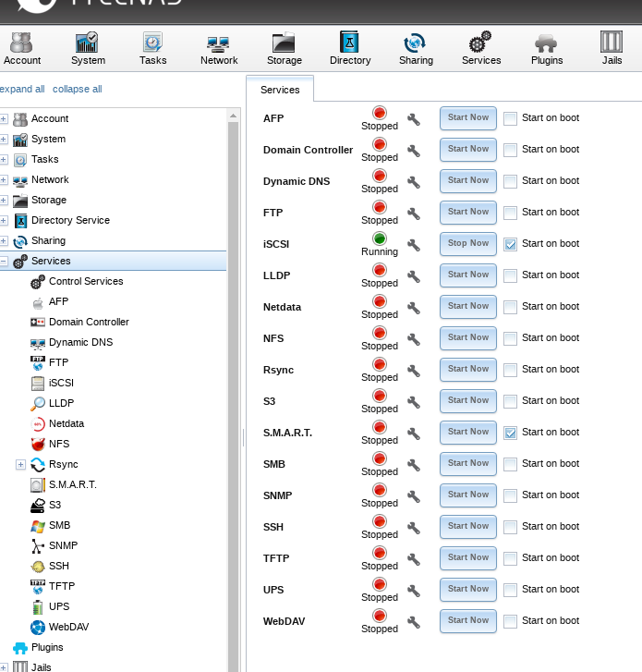
Task: Expand the Storage tree node
Action: click(4, 201)
